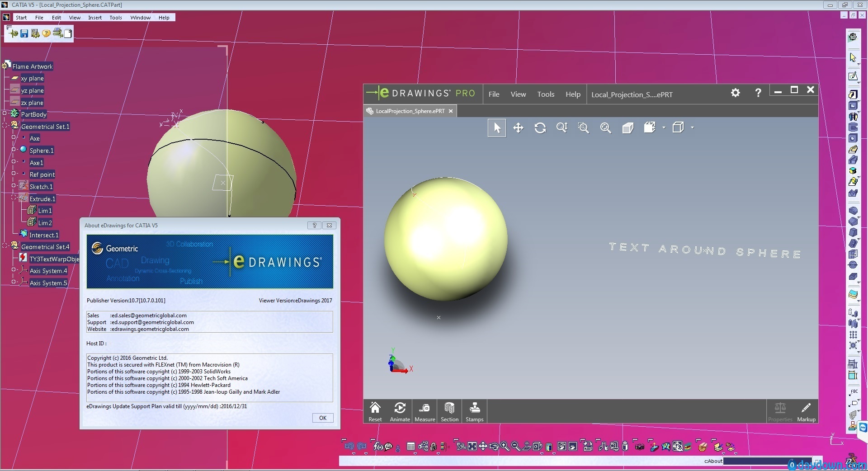This screenshot has height=471, width=868.
Task: Collapse the Extrude.1 tree node
Action: [x=14, y=198]
